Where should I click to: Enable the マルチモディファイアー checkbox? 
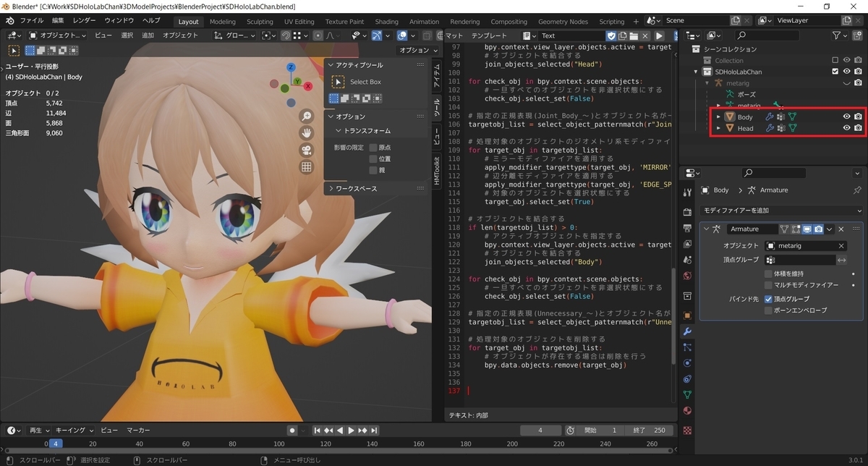coord(769,285)
